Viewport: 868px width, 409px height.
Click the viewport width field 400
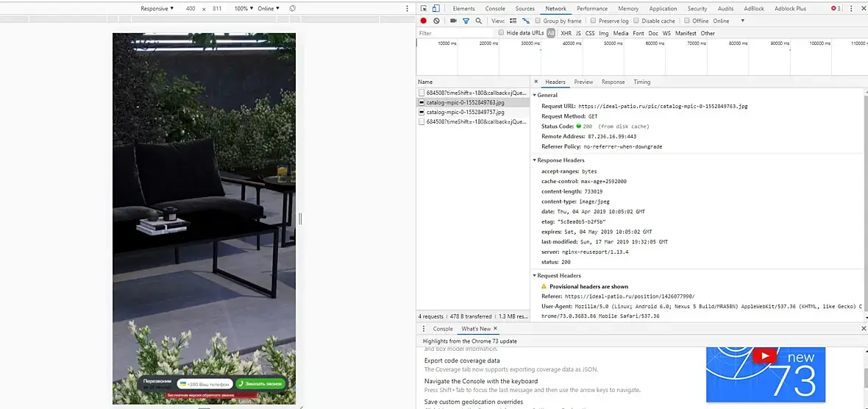[x=191, y=8]
